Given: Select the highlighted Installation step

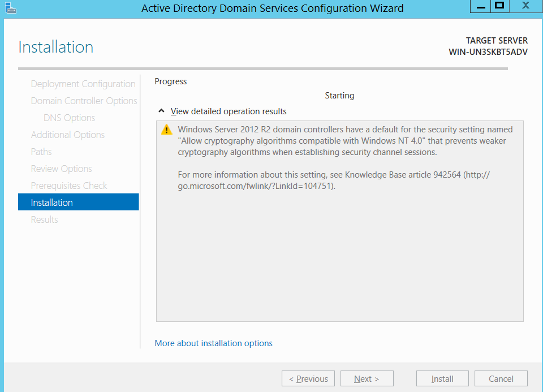Looking at the screenshot, I should pyautogui.click(x=78, y=202).
